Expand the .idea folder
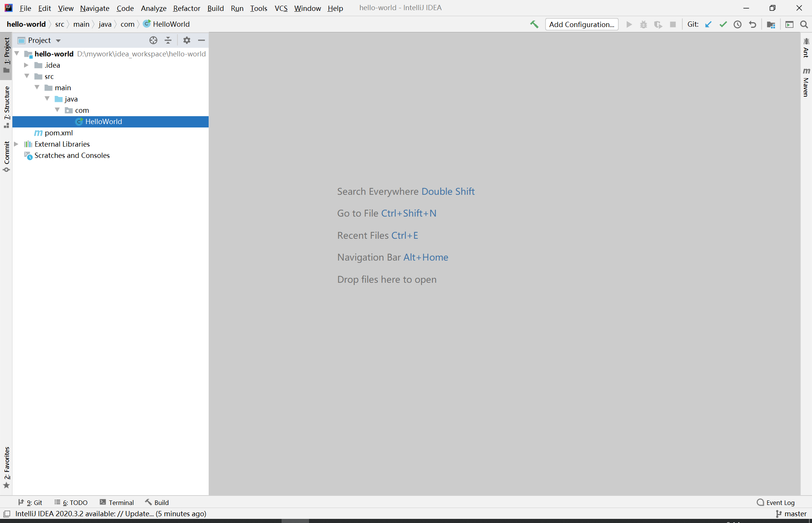The image size is (812, 523). (x=26, y=65)
